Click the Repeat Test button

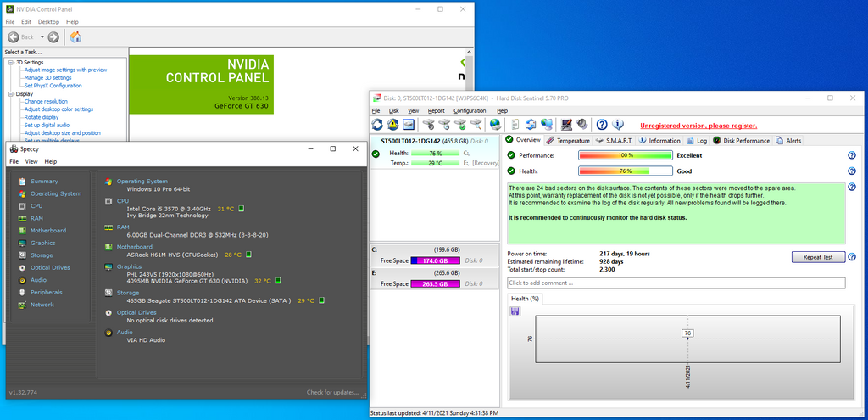[817, 256]
